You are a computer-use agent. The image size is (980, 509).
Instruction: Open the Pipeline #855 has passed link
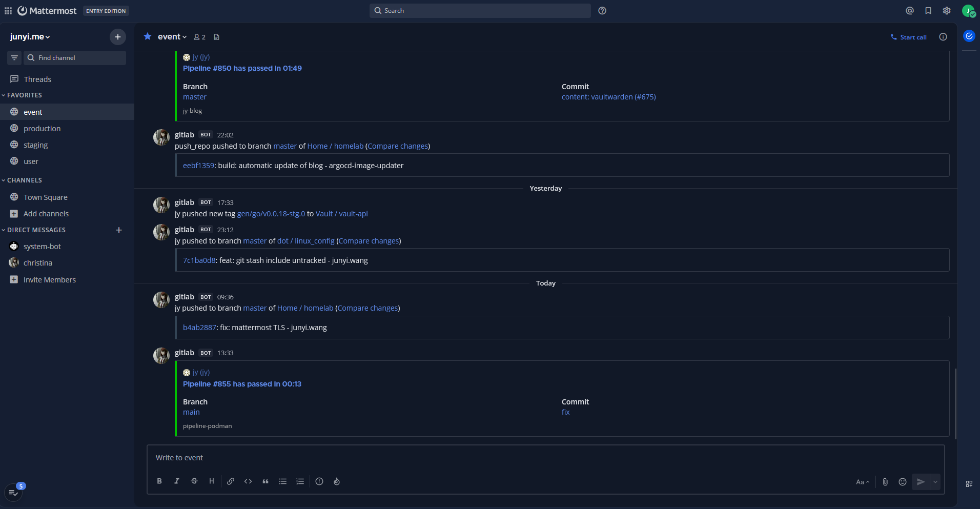(x=242, y=384)
